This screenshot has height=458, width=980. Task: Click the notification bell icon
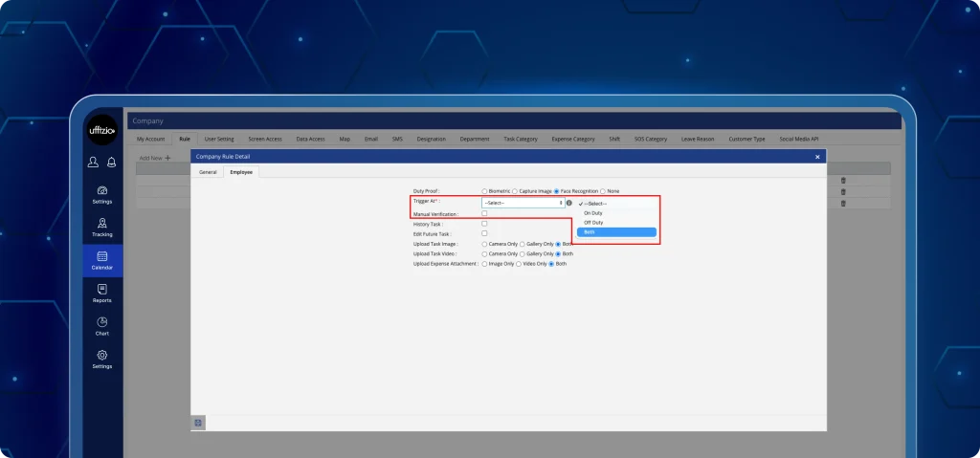pyautogui.click(x=111, y=163)
